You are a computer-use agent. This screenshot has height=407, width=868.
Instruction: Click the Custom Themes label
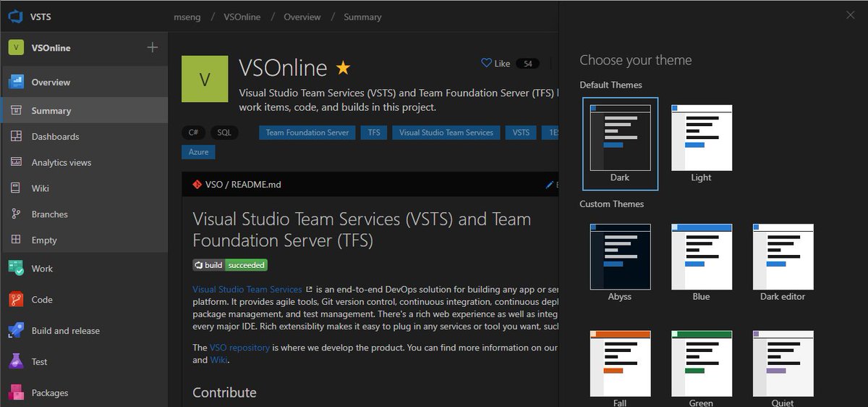pos(611,204)
